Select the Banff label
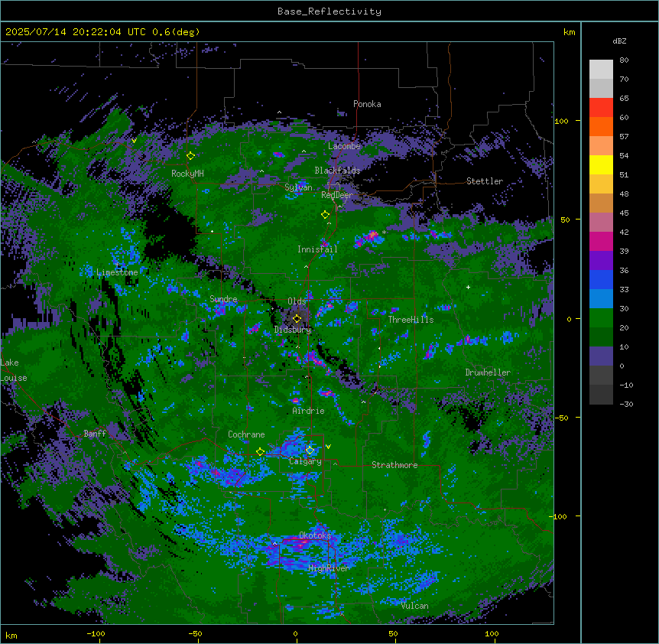 pyautogui.click(x=95, y=434)
